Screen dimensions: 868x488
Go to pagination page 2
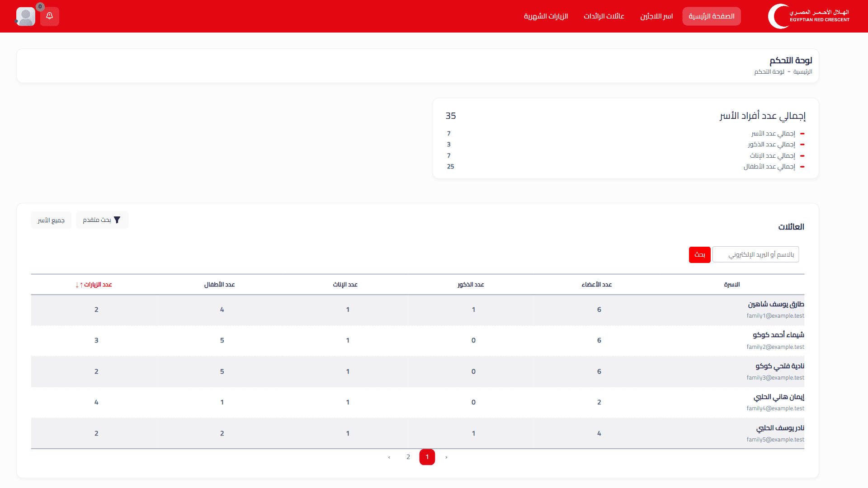[408, 457]
